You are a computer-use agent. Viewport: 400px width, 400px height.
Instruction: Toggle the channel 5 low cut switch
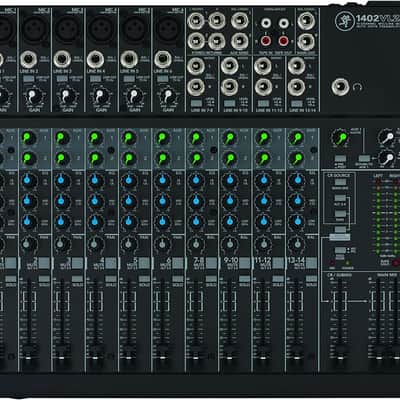click(x=129, y=79)
